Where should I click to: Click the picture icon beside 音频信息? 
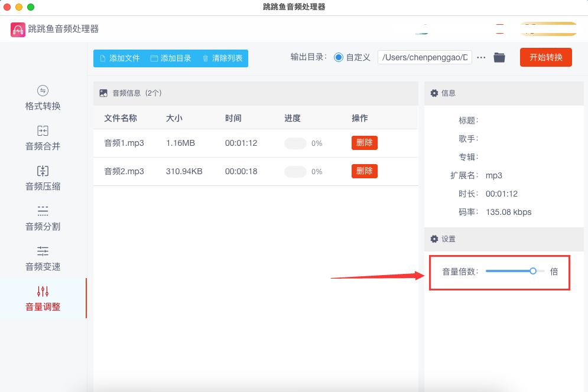[103, 93]
